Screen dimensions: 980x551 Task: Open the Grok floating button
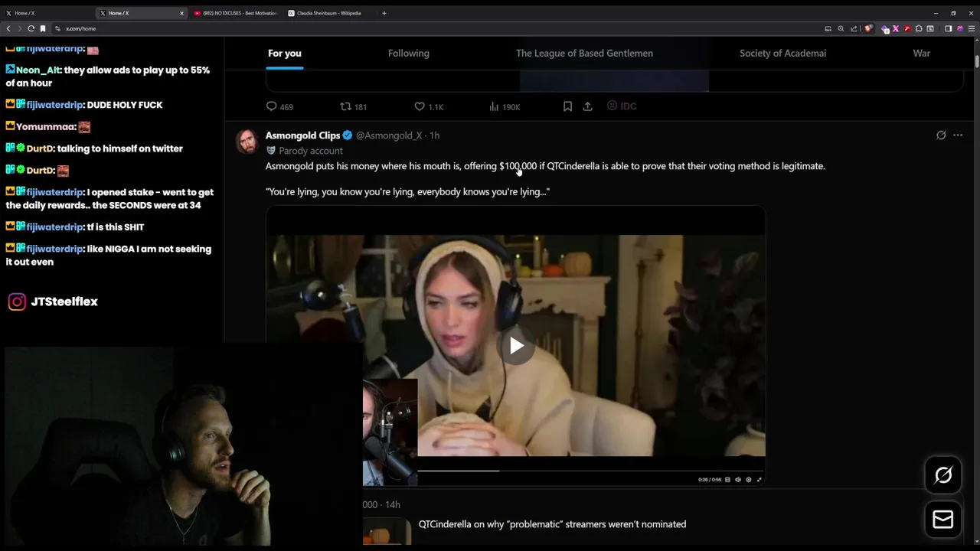943,475
